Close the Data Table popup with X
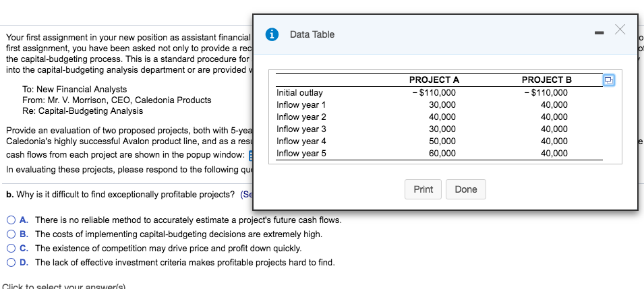The image size is (644, 289). (620, 30)
